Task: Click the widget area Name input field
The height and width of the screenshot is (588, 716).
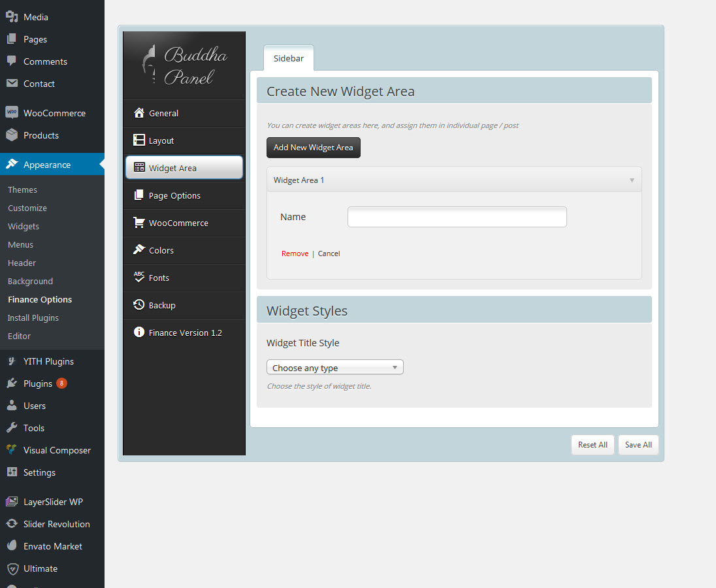Action: (x=457, y=217)
